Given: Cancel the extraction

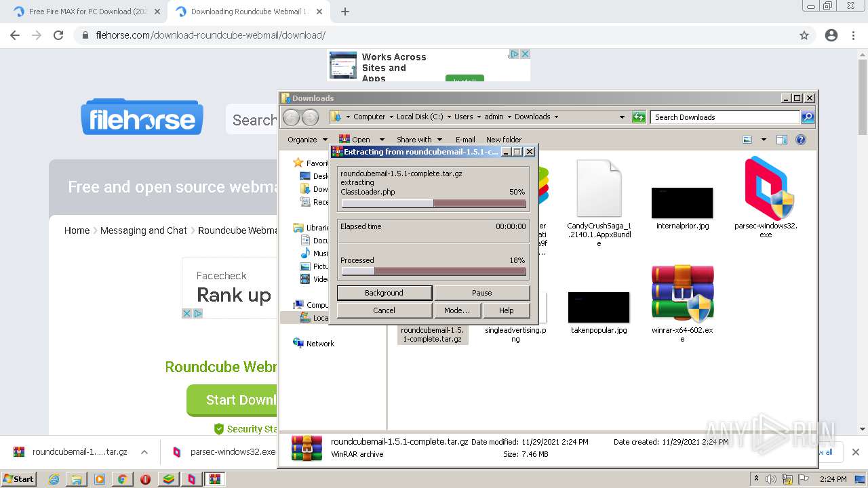Looking at the screenshot, I should click(x=384, y=310).
